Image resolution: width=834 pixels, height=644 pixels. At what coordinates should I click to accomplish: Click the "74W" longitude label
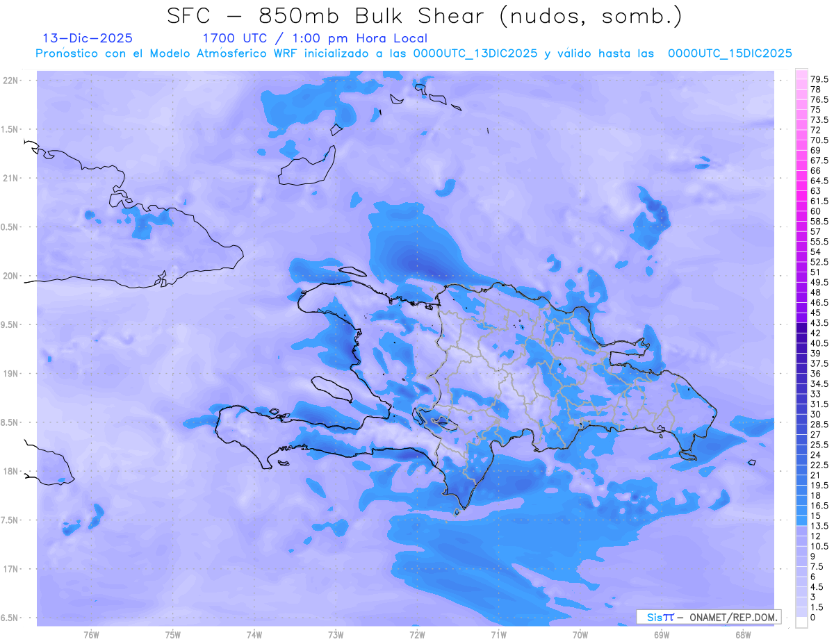coord(254,634)
